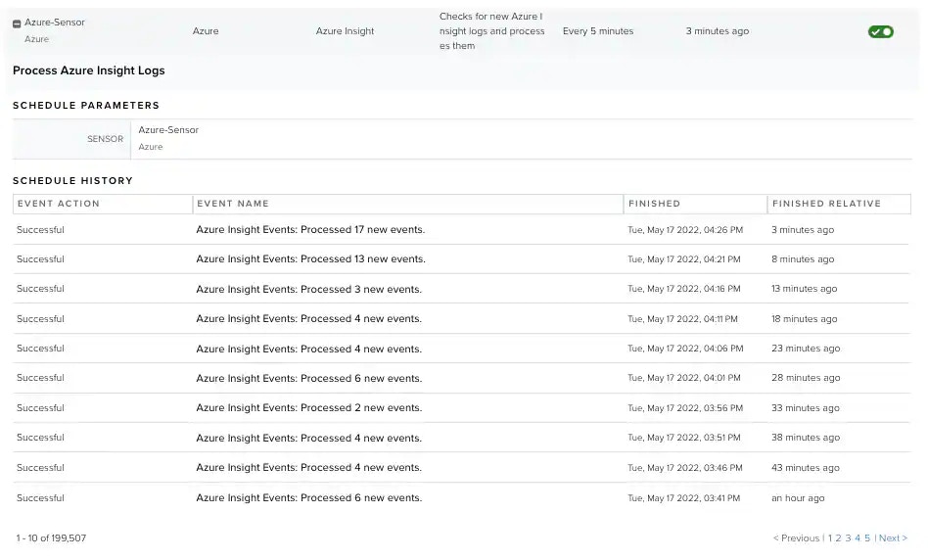Go to page 3 of schedule history
This screenshot has height=560, width=928.
click(x=848, y=538)
